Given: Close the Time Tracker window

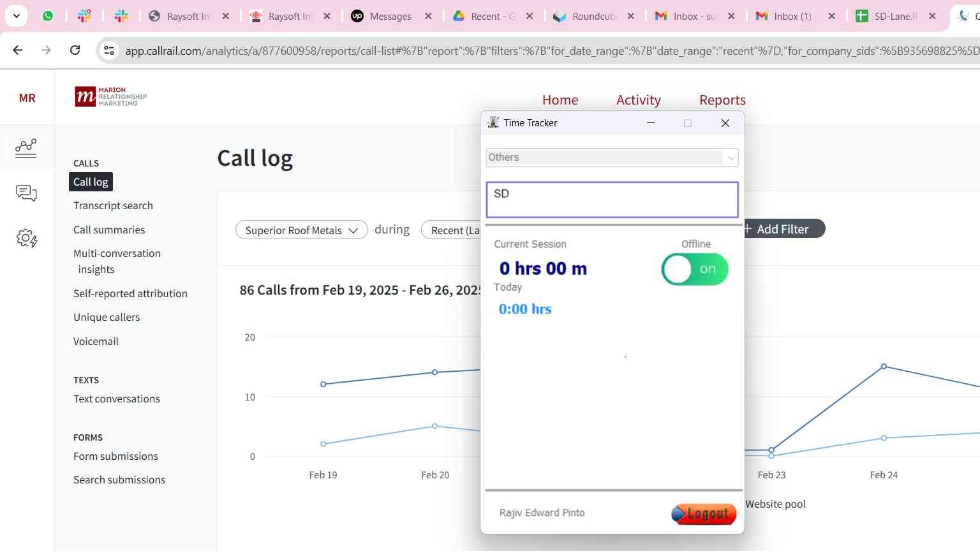Looking at the screenshot, I should click(725, 123).
